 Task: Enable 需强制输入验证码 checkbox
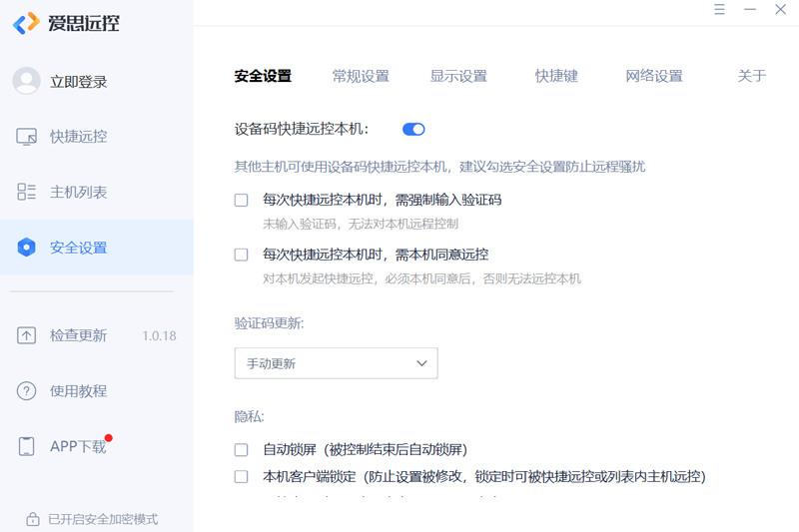241,200
